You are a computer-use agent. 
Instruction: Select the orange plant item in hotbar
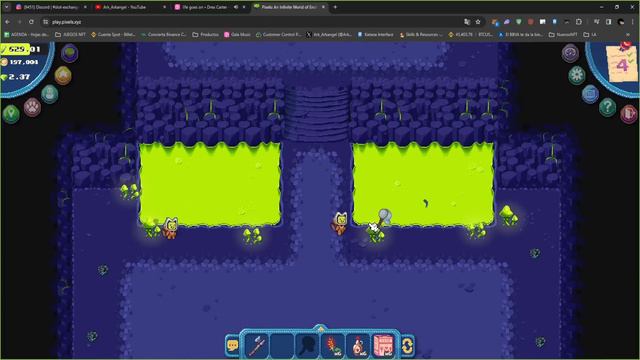point(333,345)
